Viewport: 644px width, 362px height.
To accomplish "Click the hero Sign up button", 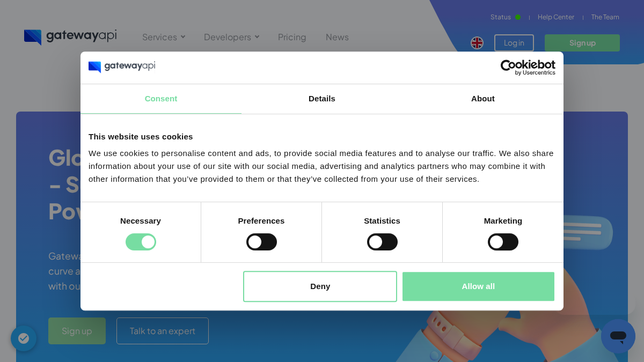I will point(77,331).
